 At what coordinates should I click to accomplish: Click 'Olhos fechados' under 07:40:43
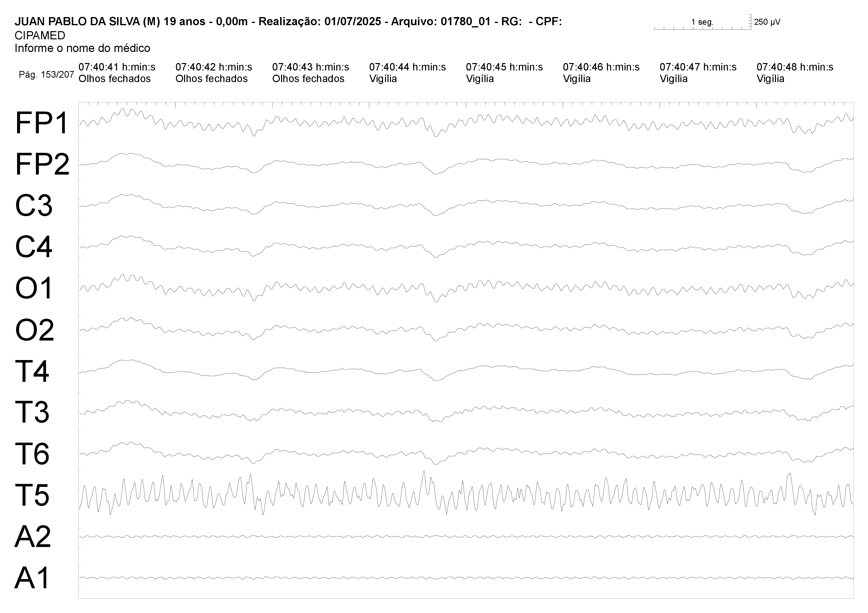[x=308, y=79]
